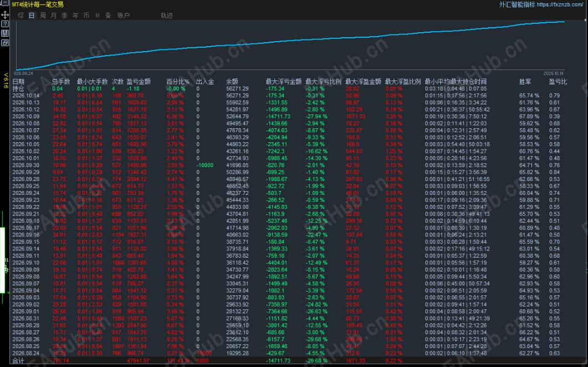Click the 日期 column header
588x367 pixels.
(18, 82)
